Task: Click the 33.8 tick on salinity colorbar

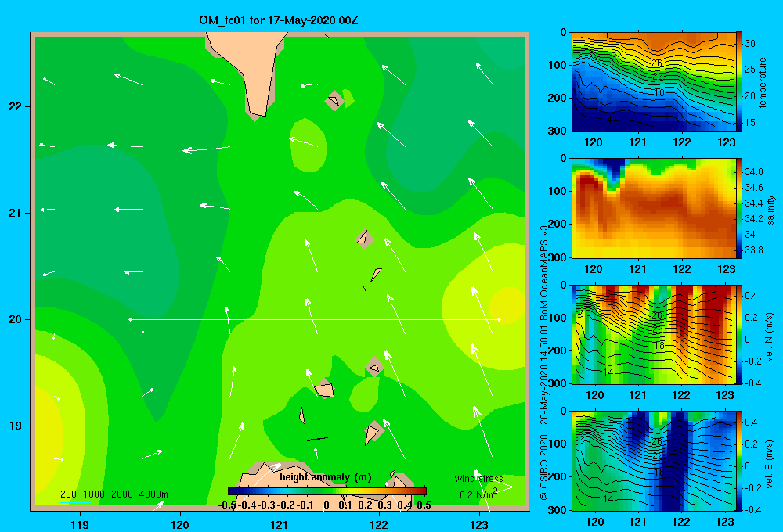Action: [x=753, y=250]
